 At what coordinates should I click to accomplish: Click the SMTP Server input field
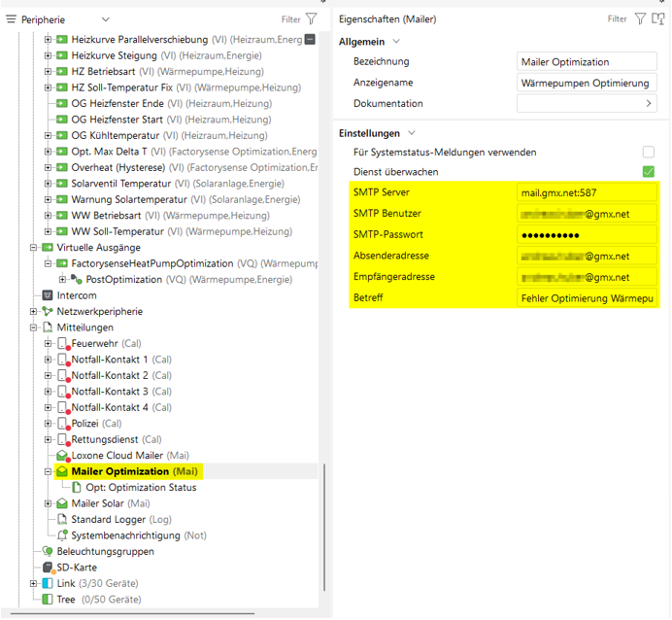click(587, 192)
